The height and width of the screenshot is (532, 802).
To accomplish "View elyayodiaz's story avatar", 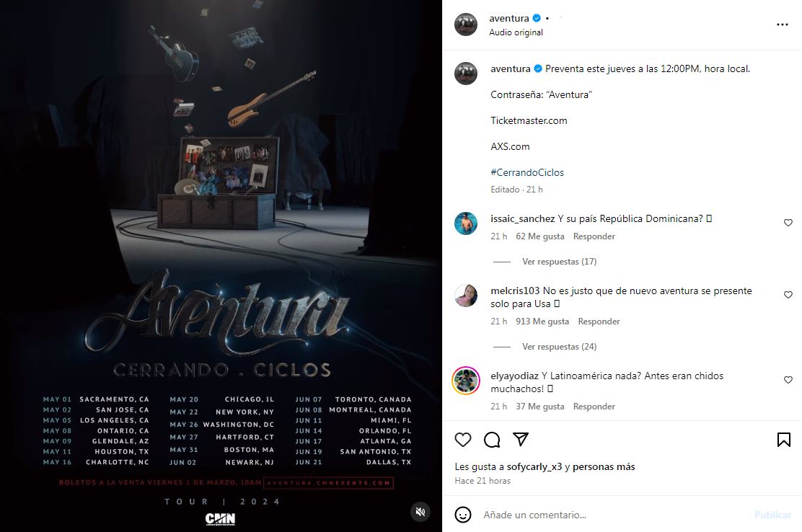I will 466,380.
